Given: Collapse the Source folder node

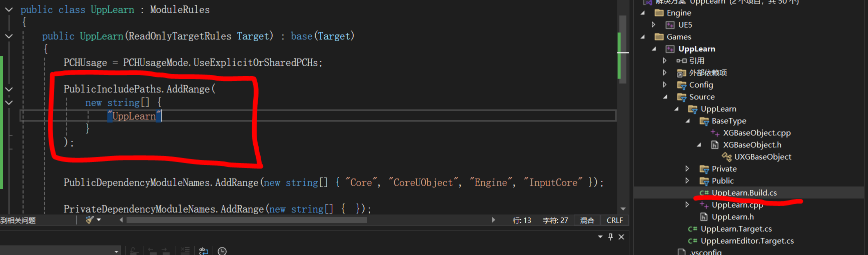Looking at the screenshot, I should [665, 97].
